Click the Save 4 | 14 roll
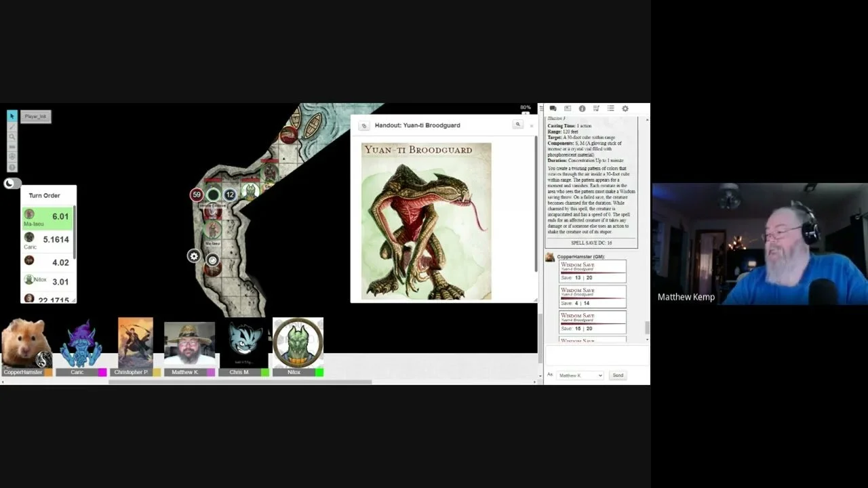The height and width of the screenshot is (488, 868). (592, 296)
